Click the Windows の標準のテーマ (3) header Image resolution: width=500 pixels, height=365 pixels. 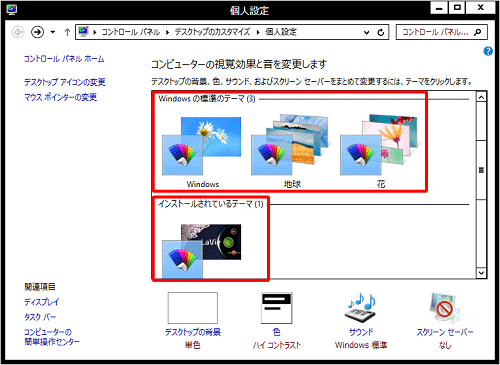click(x=207, y=99)
